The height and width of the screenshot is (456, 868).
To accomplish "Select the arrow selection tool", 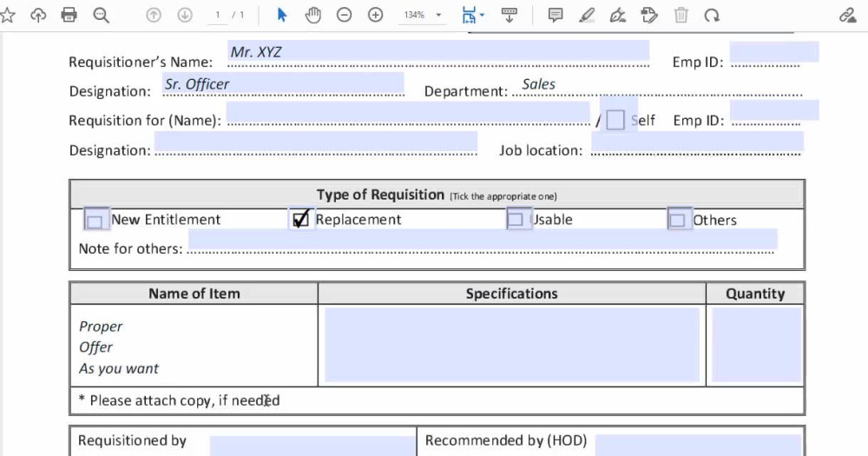I will coord(282,15).
